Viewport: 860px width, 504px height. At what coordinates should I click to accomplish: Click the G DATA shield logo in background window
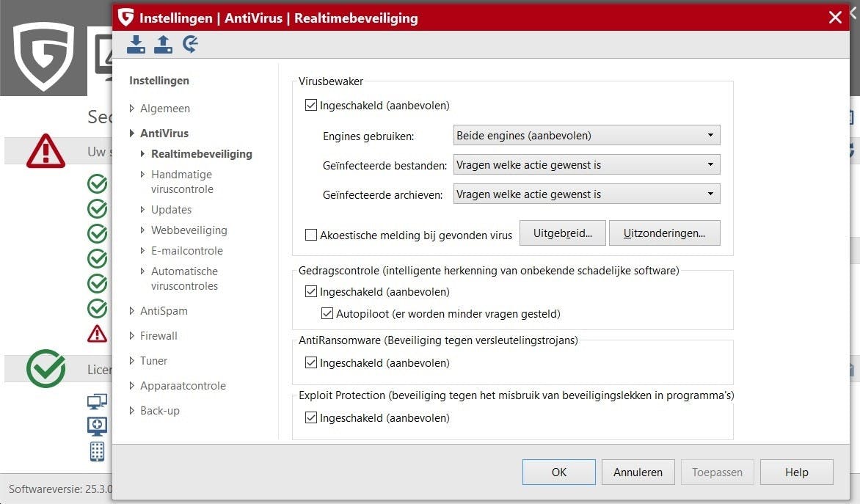[x=44, y=55]
